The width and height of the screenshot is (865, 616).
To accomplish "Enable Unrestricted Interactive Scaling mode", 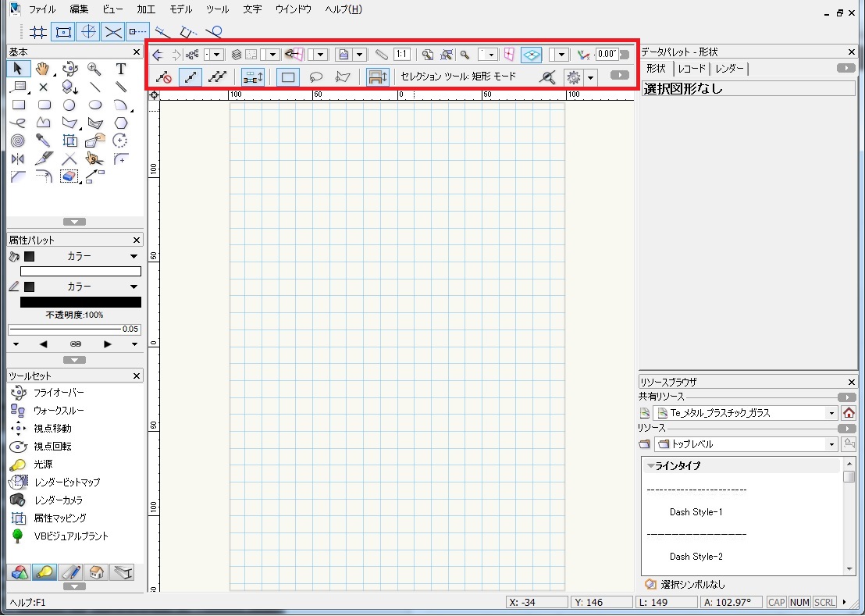I will pos(217,77).
